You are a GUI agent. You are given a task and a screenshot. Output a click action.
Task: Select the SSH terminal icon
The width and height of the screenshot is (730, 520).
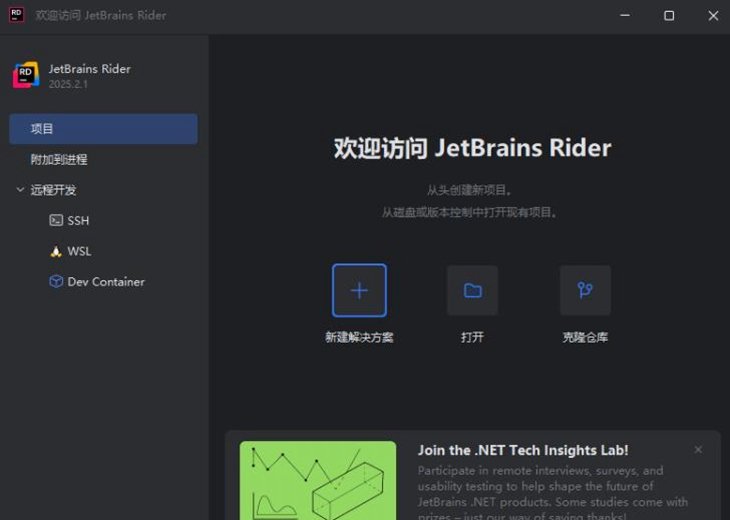56,220
